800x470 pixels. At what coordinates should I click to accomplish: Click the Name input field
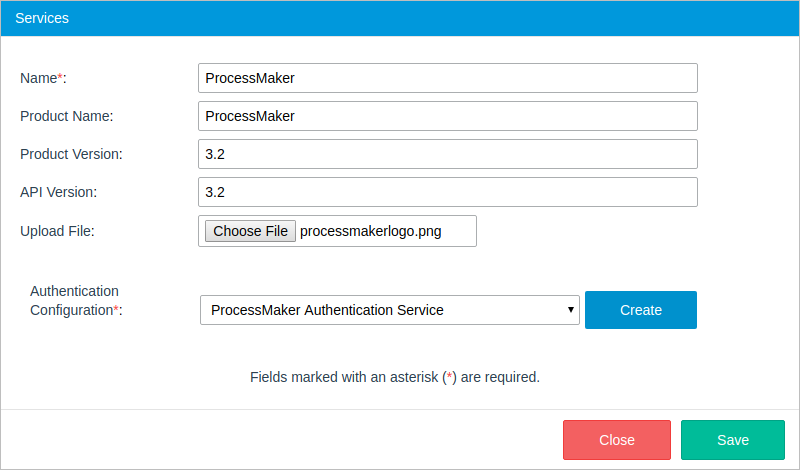pos(447,78)
